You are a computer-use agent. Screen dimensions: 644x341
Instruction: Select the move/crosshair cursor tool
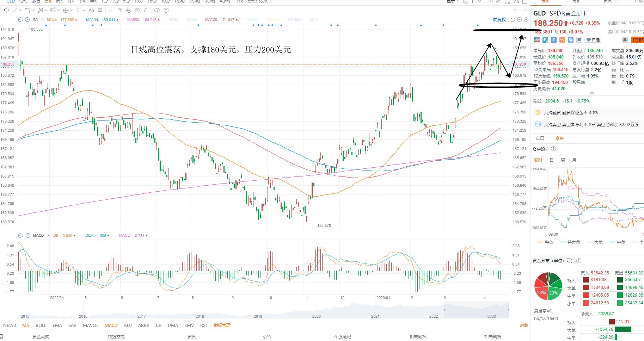[6, 10]
